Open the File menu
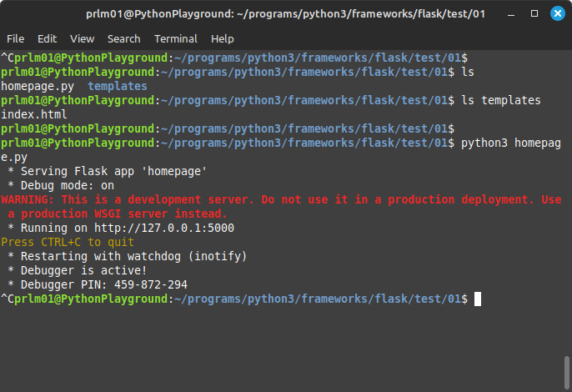Viewport: 572px width, 392px height. [15, 38]
